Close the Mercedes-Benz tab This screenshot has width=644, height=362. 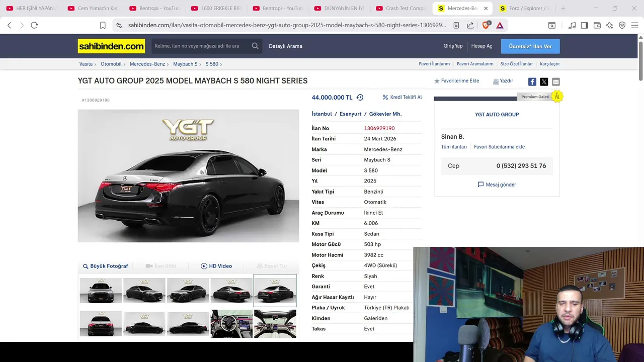[486, 8]
